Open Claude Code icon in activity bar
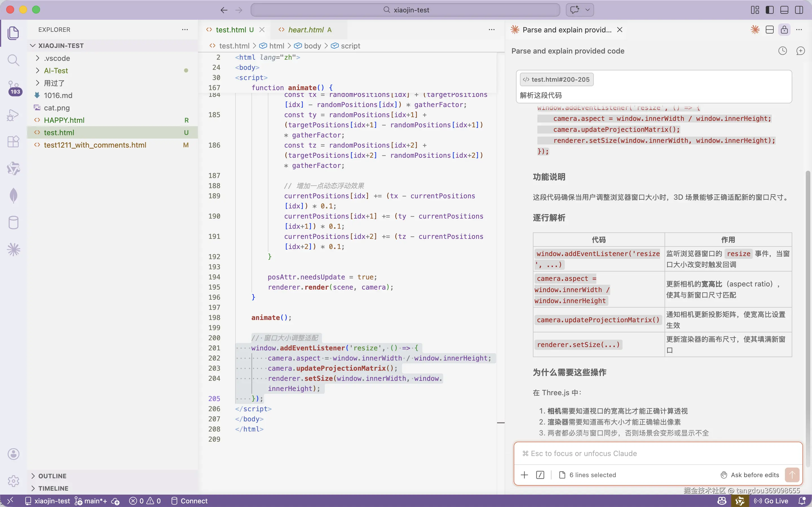 [14, 250]
